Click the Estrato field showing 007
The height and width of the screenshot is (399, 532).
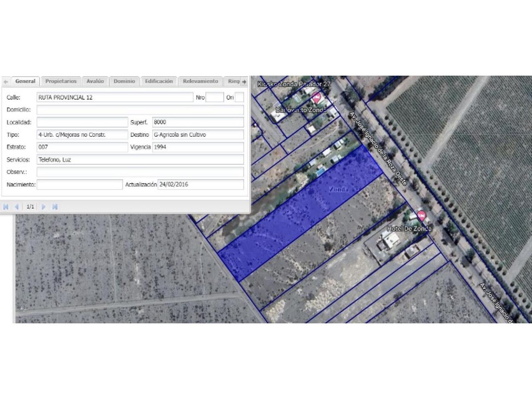82,147
